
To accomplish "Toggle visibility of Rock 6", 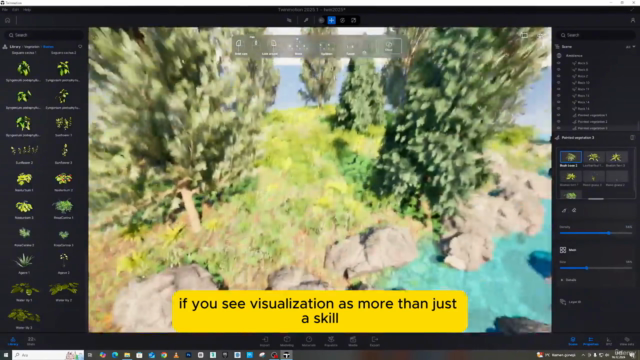I will (x=559, y=70).
